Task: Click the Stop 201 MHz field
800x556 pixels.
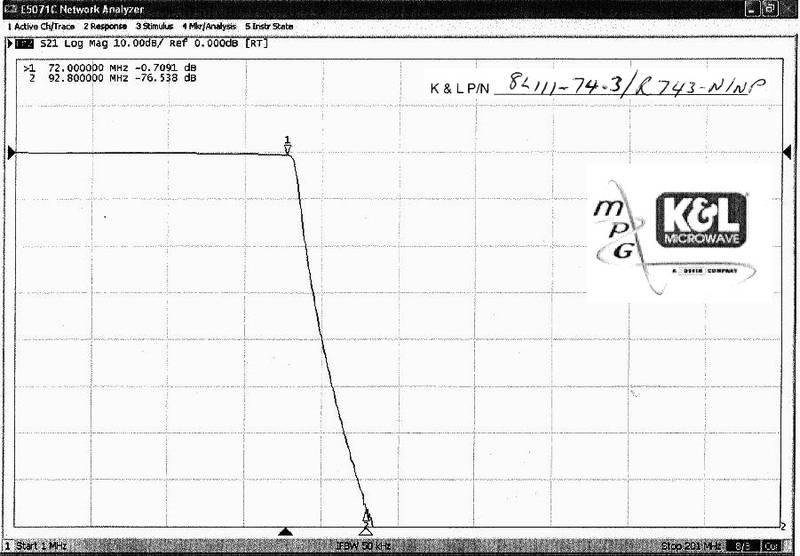Action: point(688,546)
